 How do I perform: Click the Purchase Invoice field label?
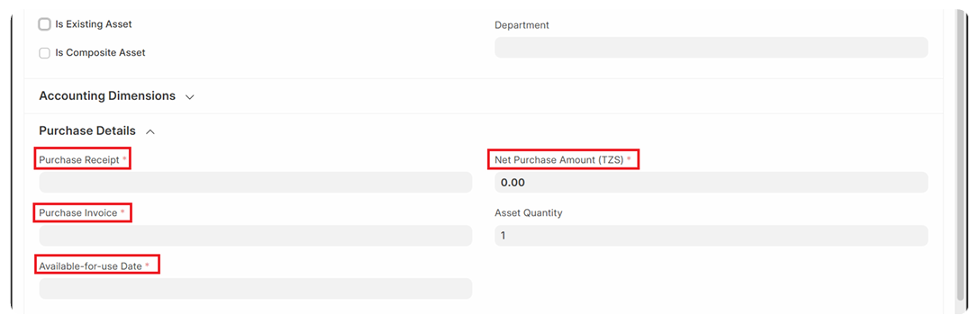(78, 213)
